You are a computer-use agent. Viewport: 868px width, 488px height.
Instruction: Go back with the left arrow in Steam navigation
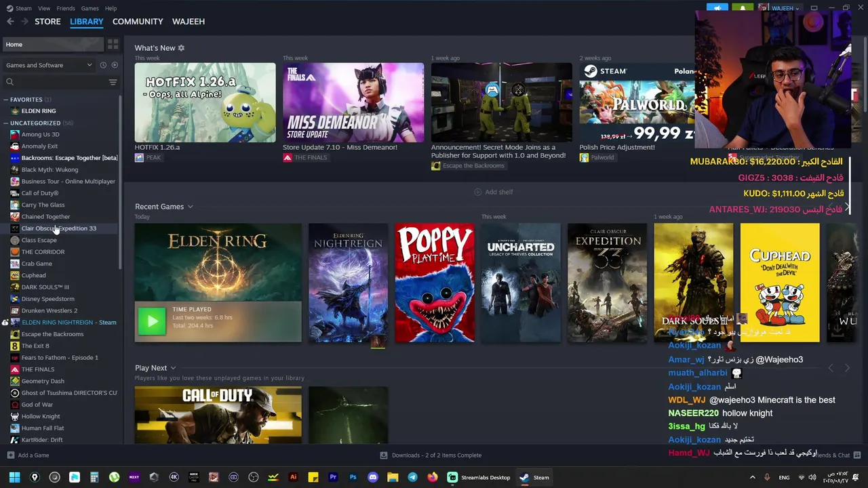pos(10,22)
